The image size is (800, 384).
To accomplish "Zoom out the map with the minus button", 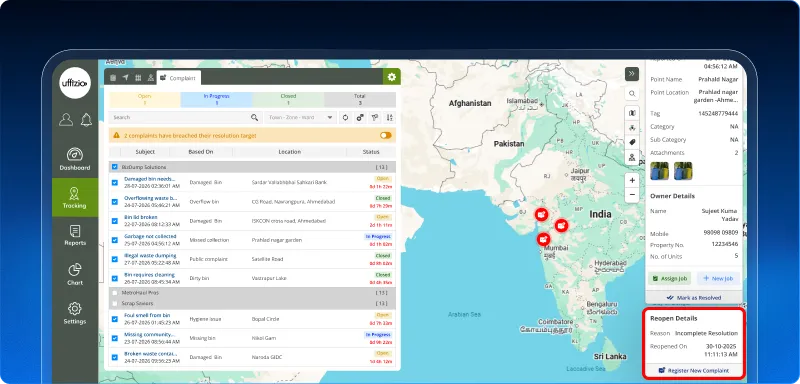I will click(632, 195).
